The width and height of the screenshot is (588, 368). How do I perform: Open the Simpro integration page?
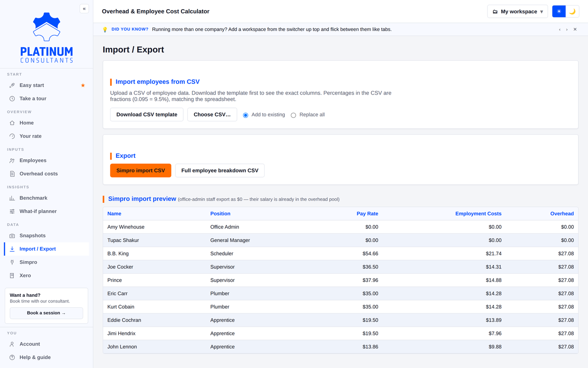(46, 262)
